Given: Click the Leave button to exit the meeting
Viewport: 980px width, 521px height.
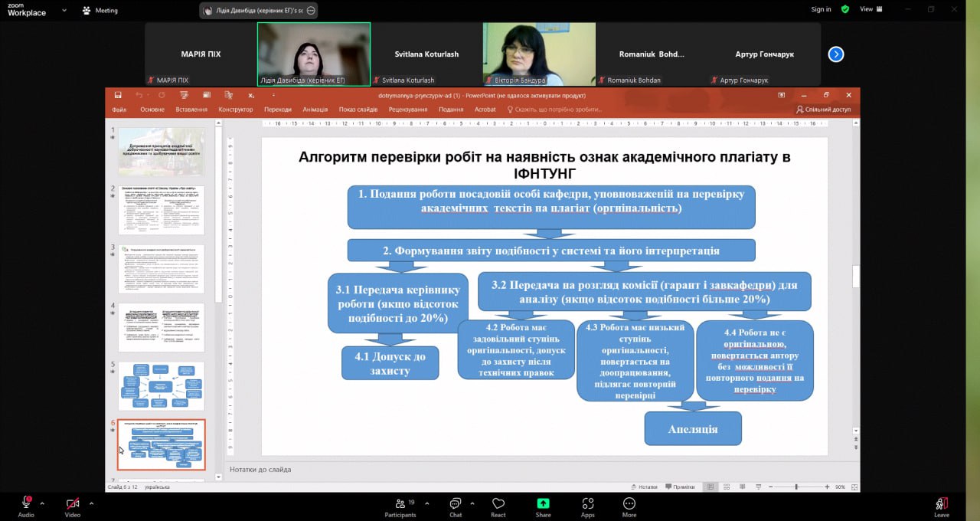Looking at the screenshot, I should [941, 503].
